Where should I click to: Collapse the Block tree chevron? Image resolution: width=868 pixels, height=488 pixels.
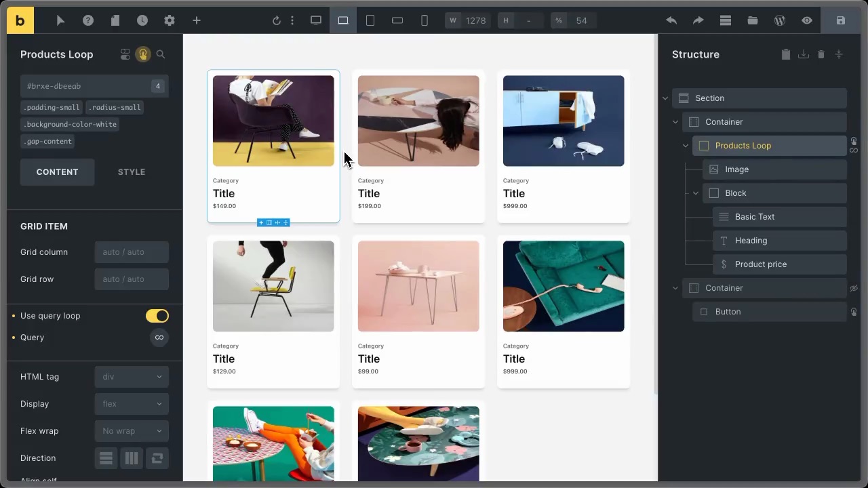[x=696, y=193]
